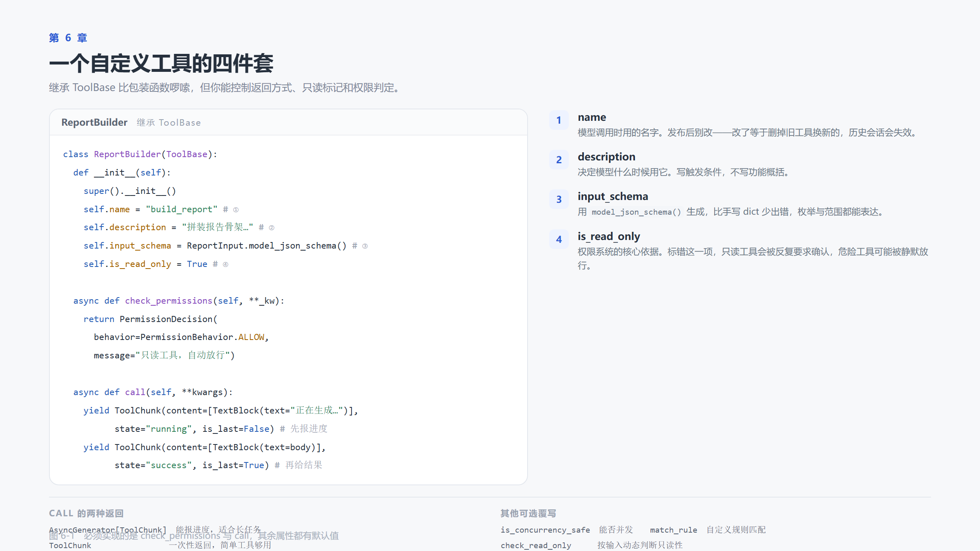Click the self.is_read_only = True line
The height and width of the screenshot is (551, 980).
(x=156, y=264)
